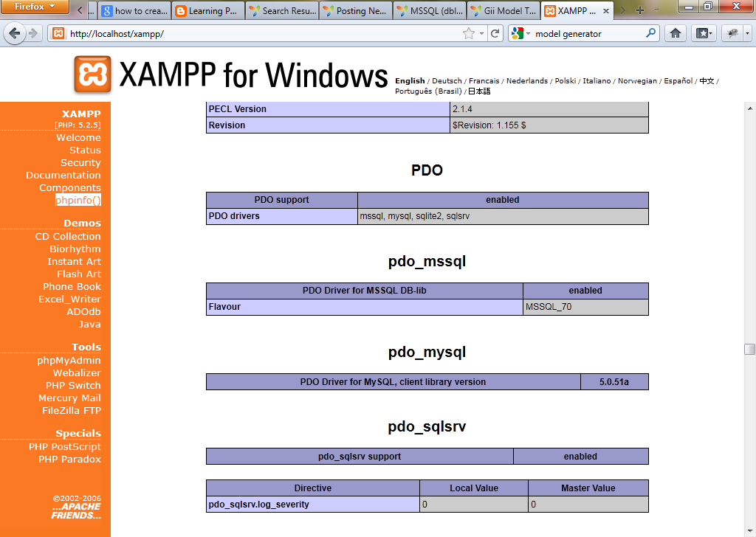756x537 pixels.
Task: Click the search magnifier icon
Action: [650, 33]
